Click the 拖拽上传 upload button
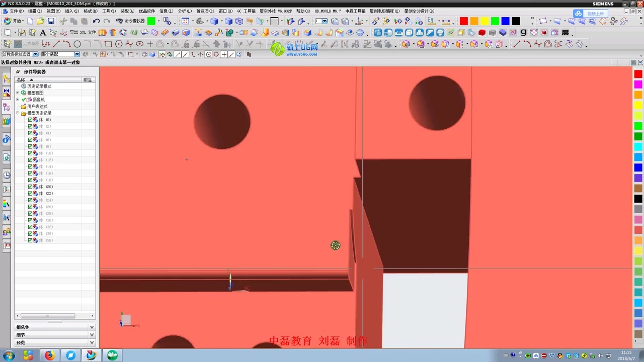Image resolution: width=644 pixels, height=362 pixels. click(x=591, y=14)
